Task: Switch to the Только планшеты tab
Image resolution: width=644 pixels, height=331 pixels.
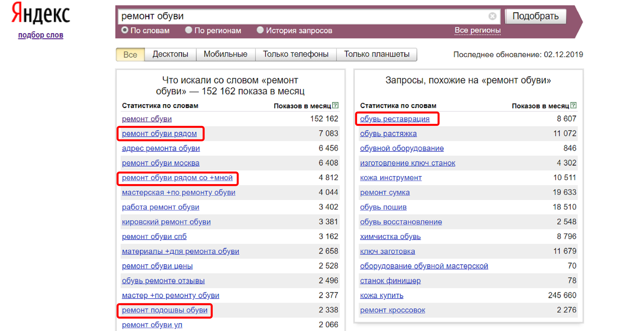Action: coord(377,54)
